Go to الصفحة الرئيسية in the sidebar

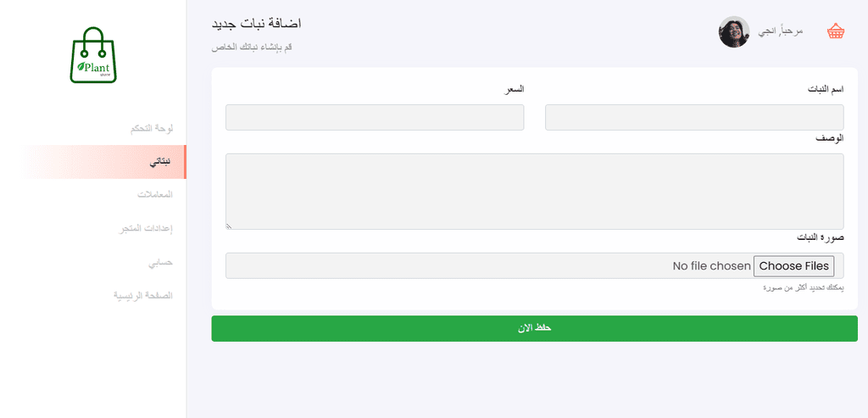143,296
